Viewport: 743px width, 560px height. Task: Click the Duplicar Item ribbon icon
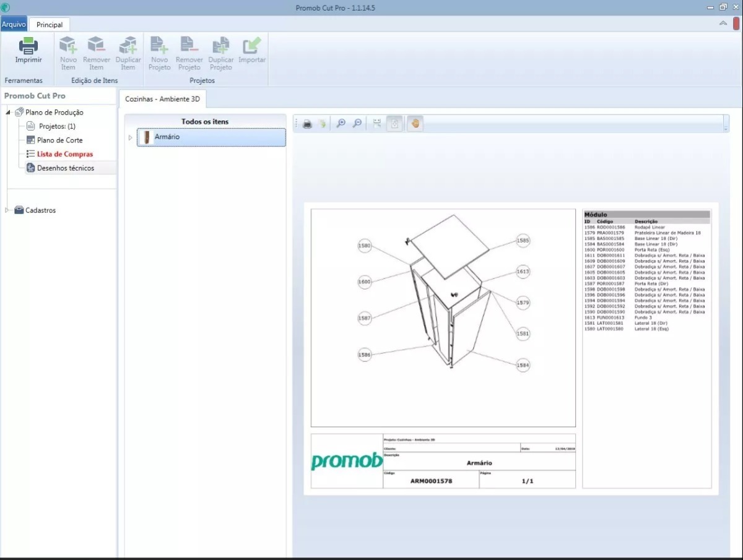click(x=128, y=45)
